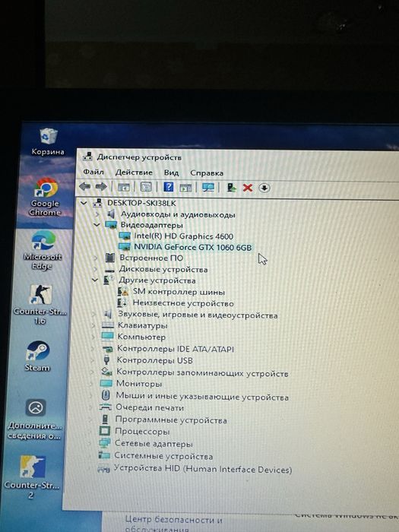The image size is (399, 532).
Task: Open the Вид menu
Action: click(x=171, y=173)
